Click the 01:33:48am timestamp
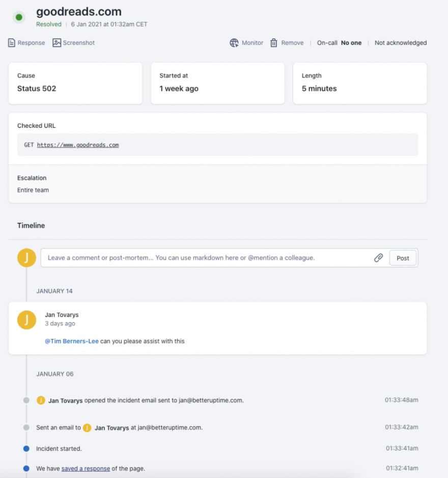Image resolution: width=448 pixels, height=478 pixels. coord(401,400)
